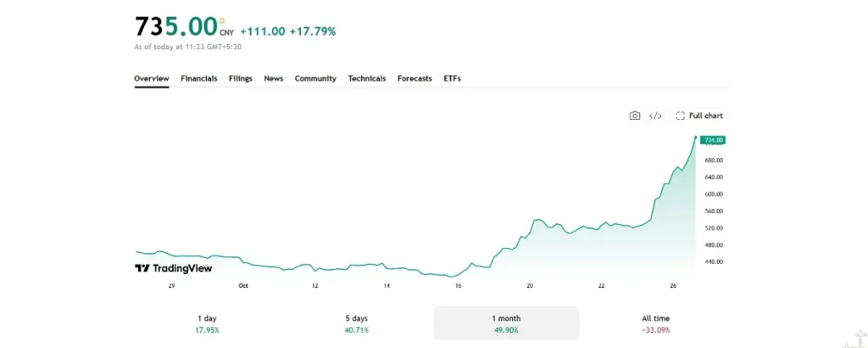Click the 735.00 price headline
Image resolution: width=868 pixels, height=348 pixels.
tap(176, 26)
